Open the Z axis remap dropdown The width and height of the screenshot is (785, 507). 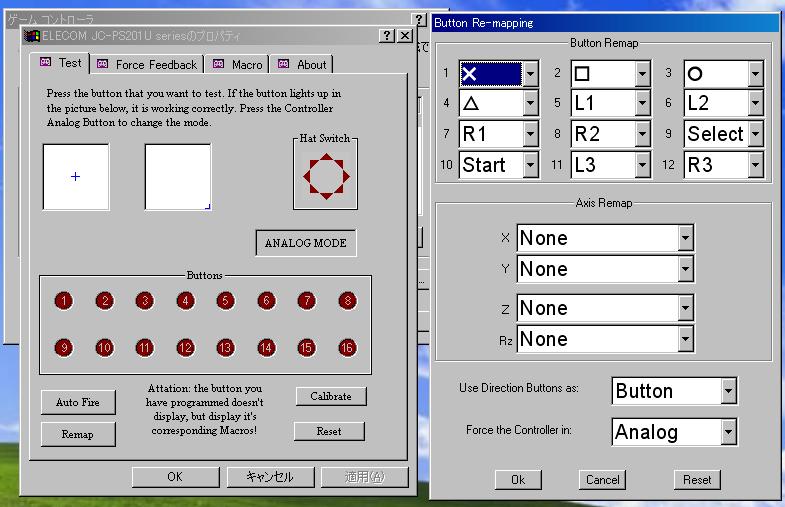(x=605, y=308)
